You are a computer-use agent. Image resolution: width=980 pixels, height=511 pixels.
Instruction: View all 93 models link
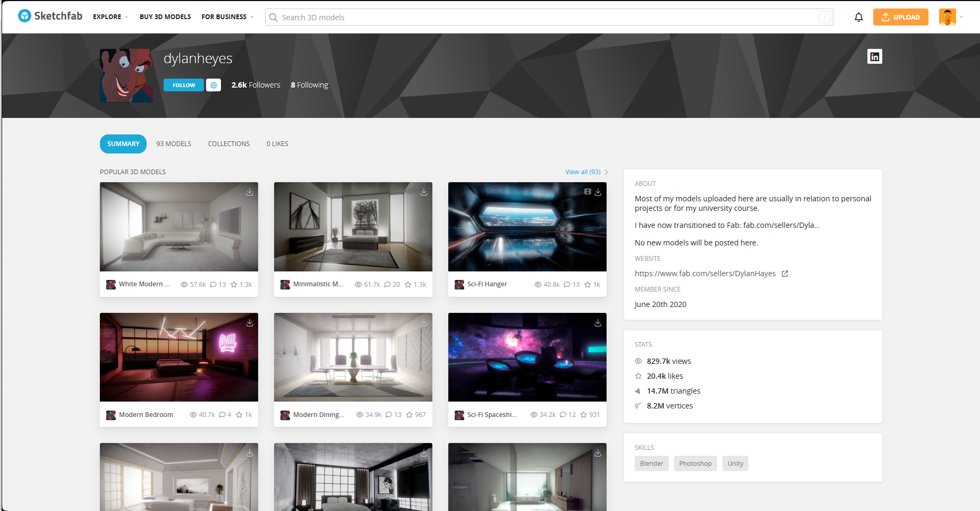(x=583, y=172)
